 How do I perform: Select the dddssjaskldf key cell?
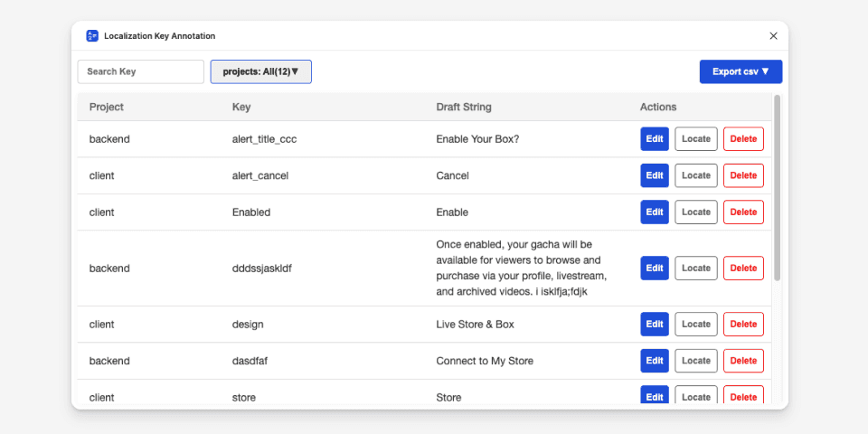[262, 269]
